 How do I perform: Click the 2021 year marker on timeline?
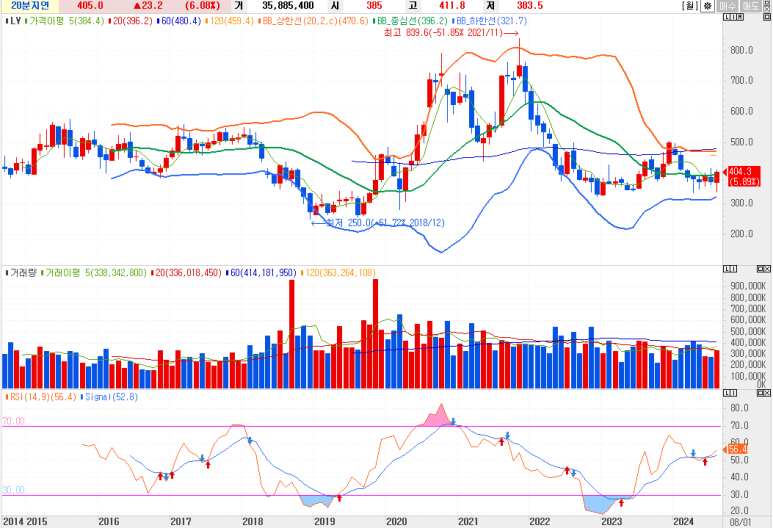click(x=468, y=522)
